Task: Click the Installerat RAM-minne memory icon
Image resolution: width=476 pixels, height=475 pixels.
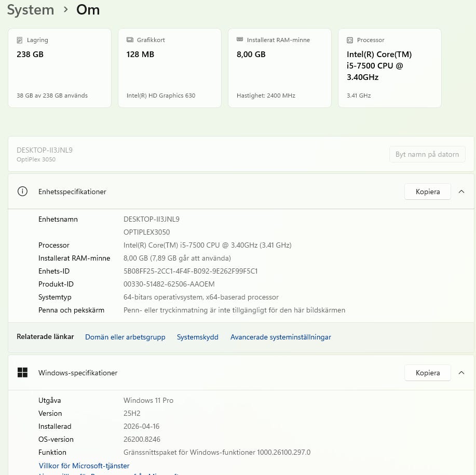Action: tap(240, 40)
